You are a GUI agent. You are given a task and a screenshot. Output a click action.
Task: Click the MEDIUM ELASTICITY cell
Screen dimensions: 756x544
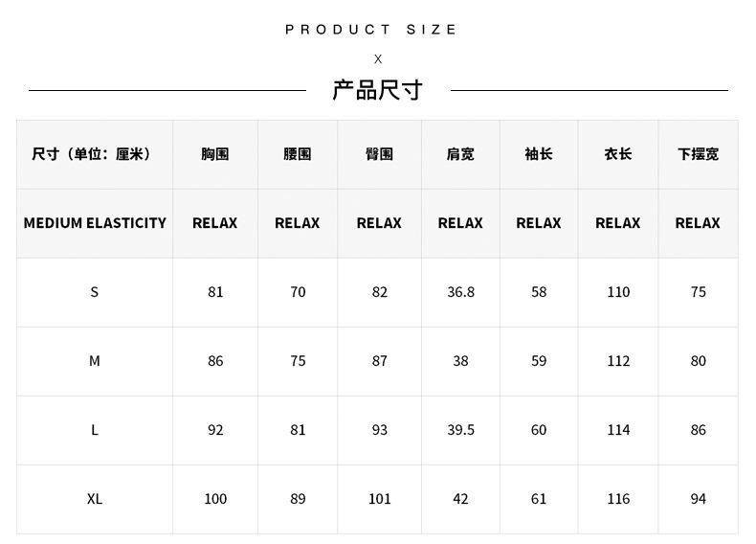(x=95, y=223)
